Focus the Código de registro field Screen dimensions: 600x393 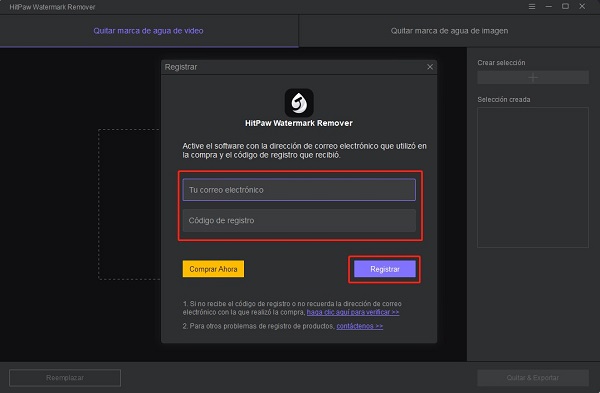pyautogui.click(x=299, y=220)
